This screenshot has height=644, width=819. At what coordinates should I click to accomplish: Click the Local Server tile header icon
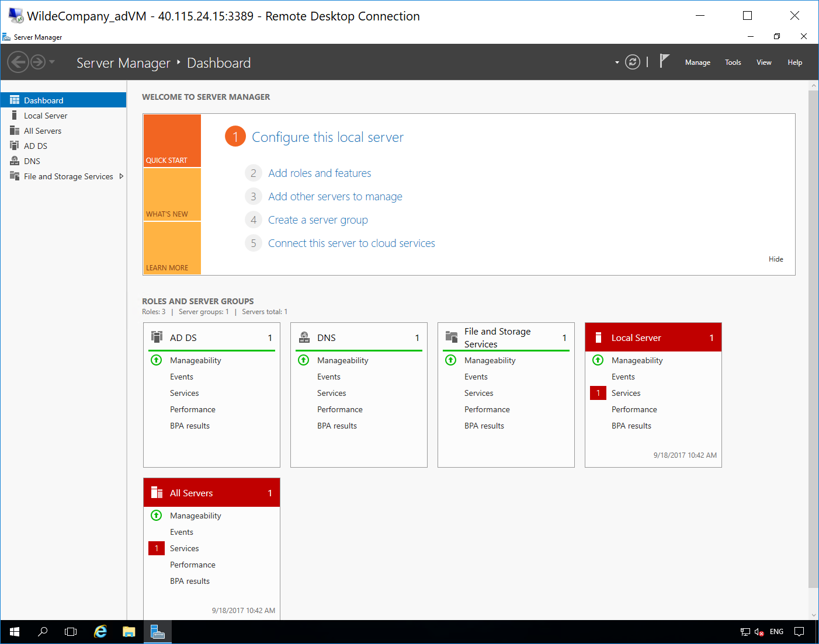coord(598,337)
